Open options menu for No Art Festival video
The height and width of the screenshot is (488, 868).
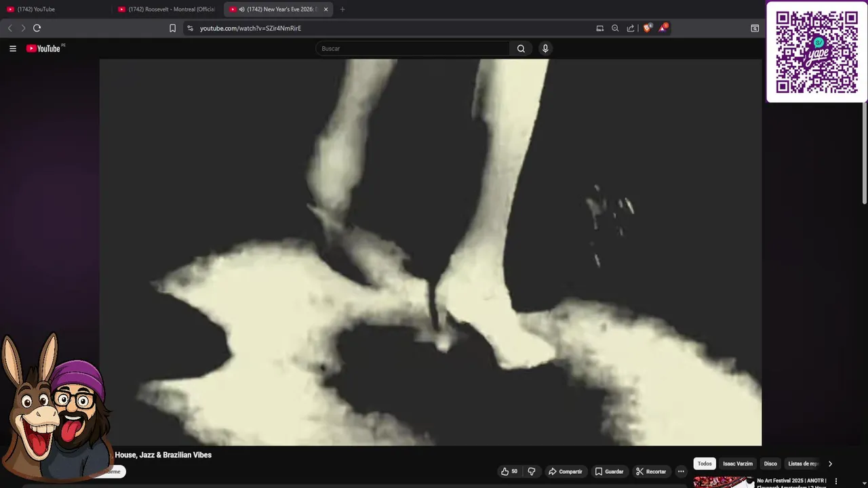point(836,481)
